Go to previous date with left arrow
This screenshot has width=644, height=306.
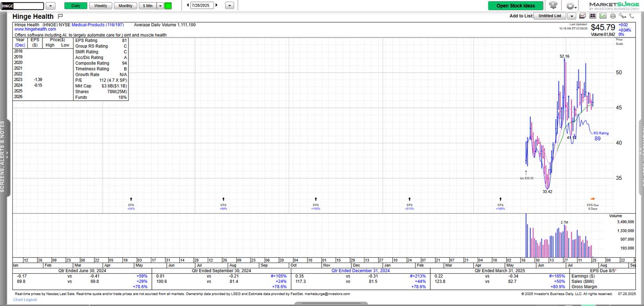188,5
